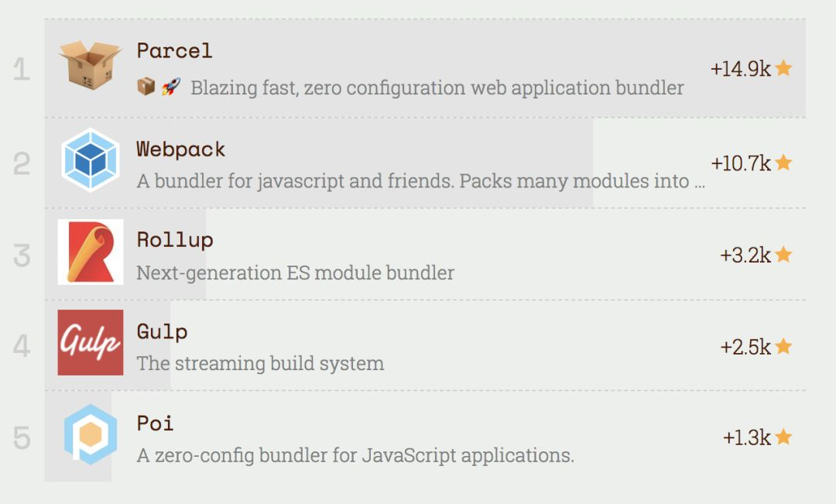Open the Gulp project title link

pos(162,332)
